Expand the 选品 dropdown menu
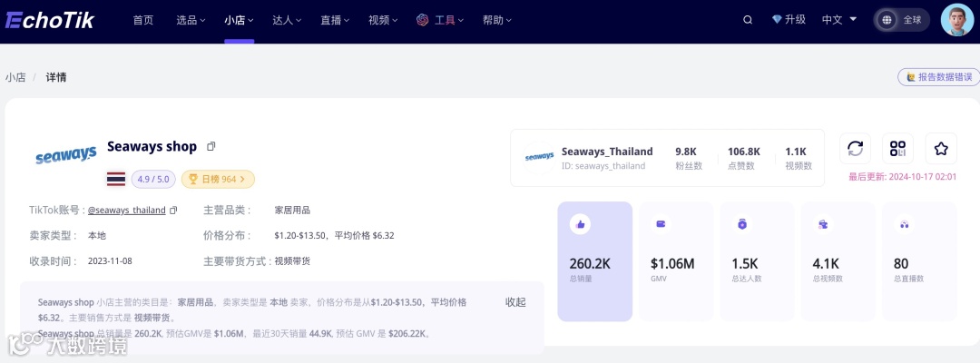 (191, 20)
